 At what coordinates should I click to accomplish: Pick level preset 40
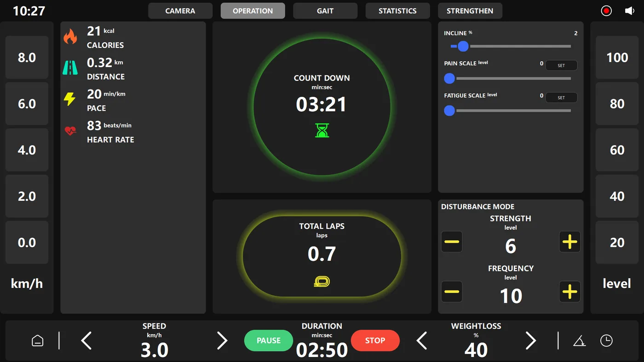[617, 196]
